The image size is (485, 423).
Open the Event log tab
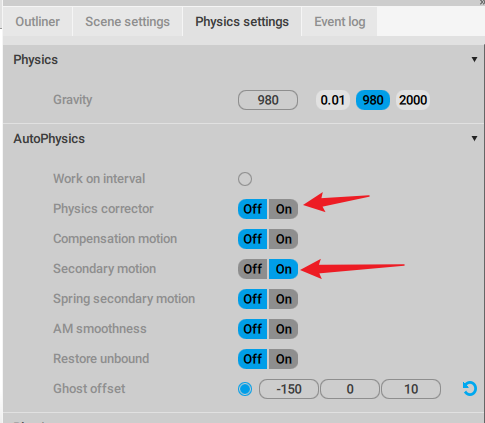pos(340,22)
